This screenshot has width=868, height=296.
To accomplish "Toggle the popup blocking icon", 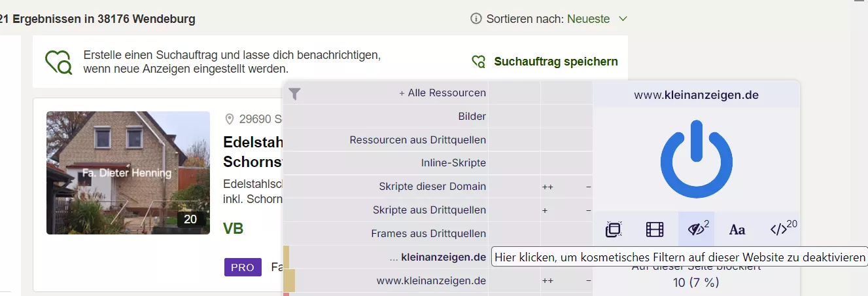I will click(613, 229).
